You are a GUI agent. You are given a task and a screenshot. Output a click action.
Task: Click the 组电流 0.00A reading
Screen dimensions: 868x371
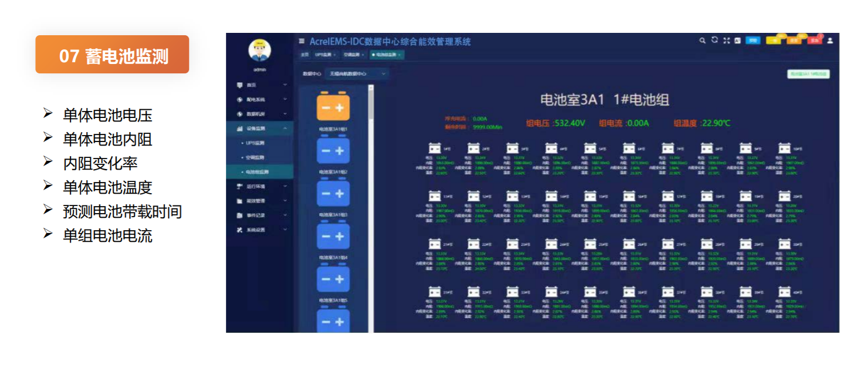coord(624,123)
